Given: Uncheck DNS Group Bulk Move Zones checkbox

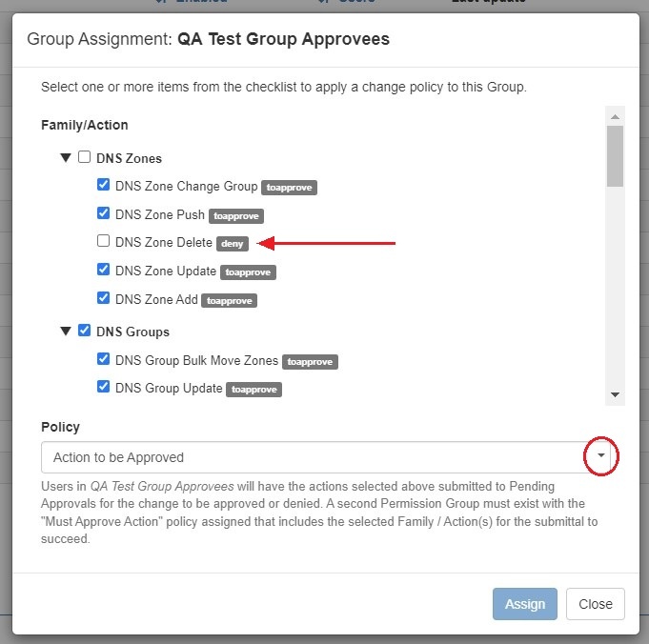Looking at the screenshot, I should point(103,360).
